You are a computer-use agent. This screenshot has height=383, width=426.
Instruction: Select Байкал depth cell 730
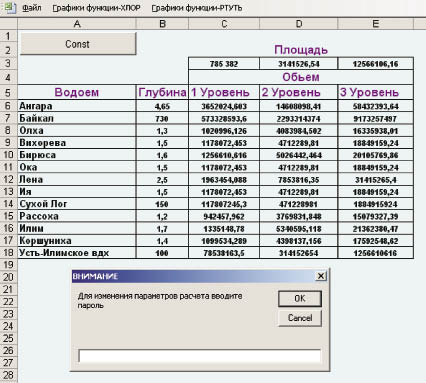pos(162,118)
